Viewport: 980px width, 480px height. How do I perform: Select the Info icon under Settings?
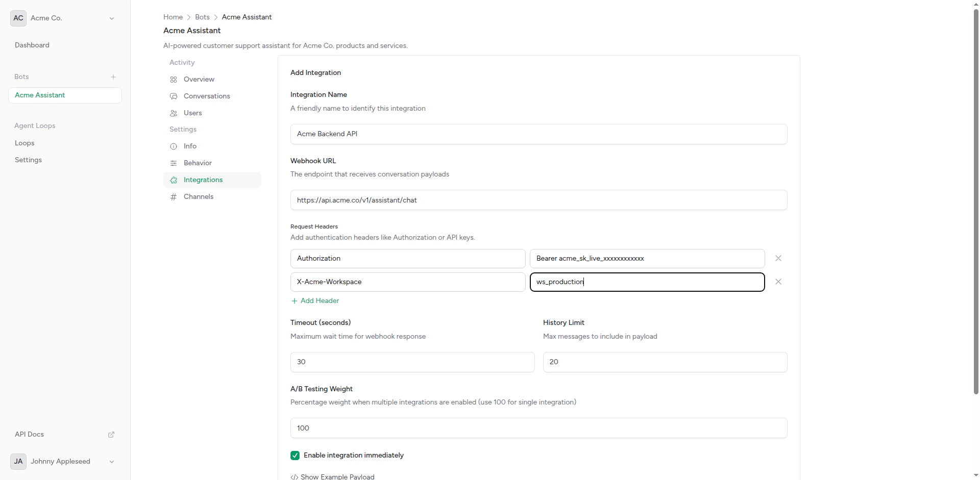point(174,146)
